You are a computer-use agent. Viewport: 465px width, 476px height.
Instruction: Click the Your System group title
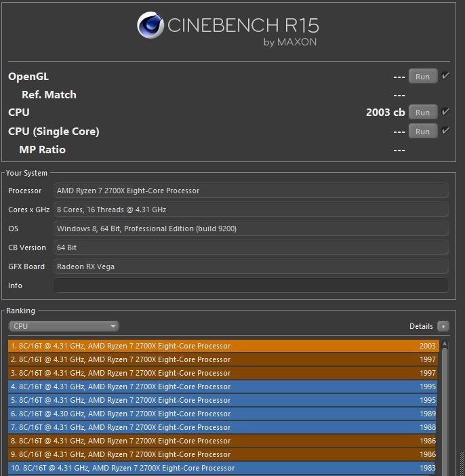tap(26, 173)
